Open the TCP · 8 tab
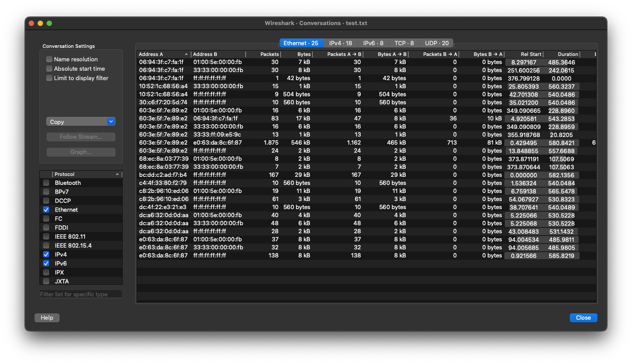 (404, 43)
